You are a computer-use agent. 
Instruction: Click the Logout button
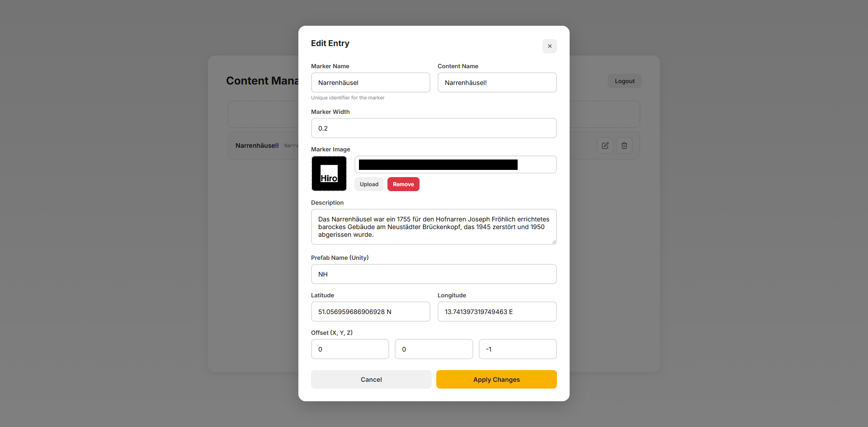(x=624, y=81)
